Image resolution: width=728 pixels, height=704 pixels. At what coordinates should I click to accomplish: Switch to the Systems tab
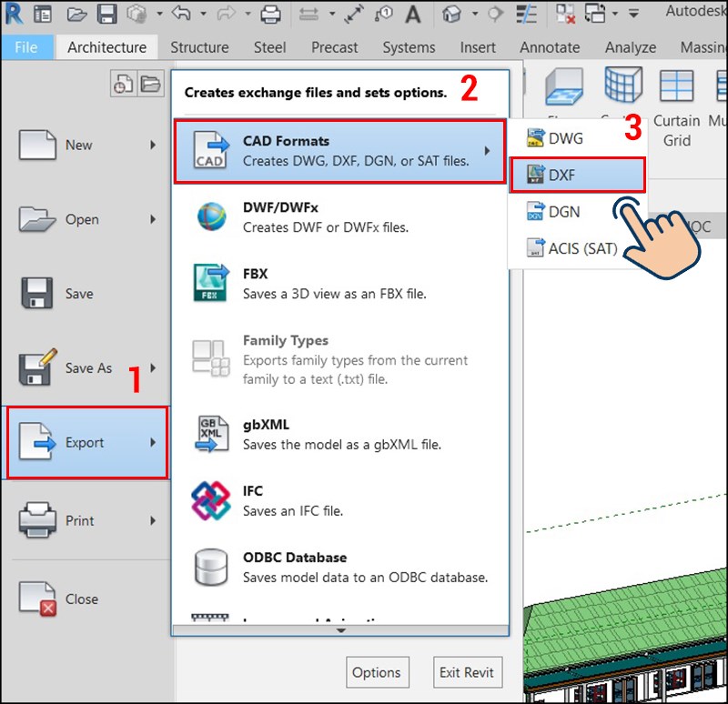409,47
